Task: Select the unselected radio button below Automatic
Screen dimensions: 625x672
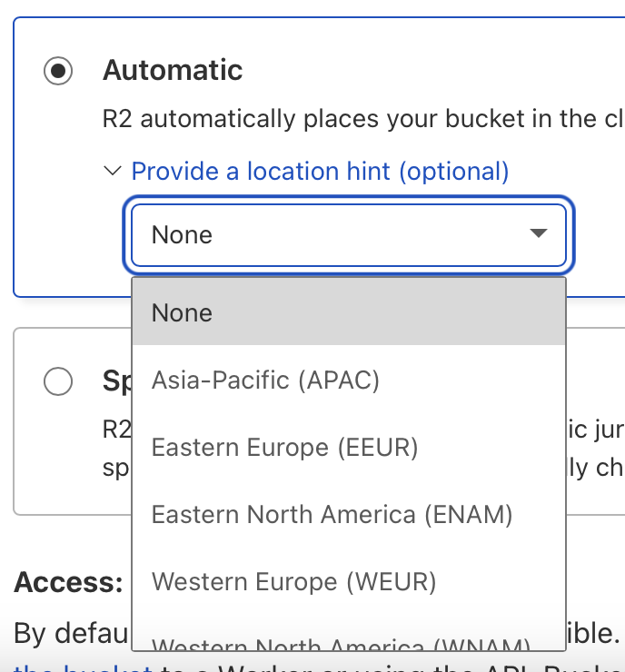Action: coord(58,382)
